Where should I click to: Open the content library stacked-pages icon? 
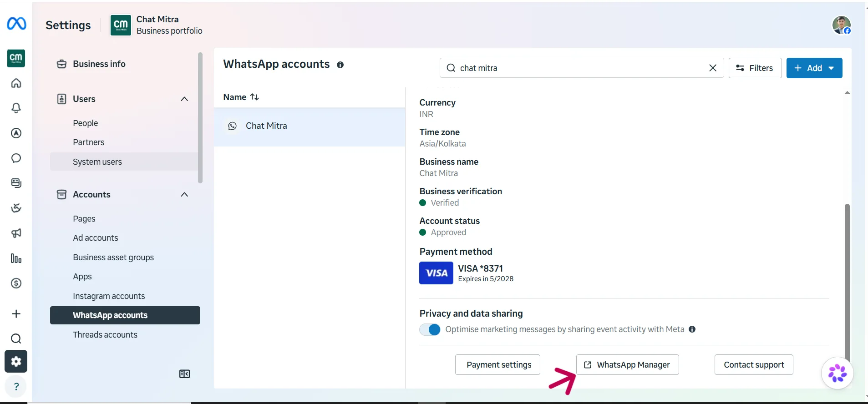[16, 183]
